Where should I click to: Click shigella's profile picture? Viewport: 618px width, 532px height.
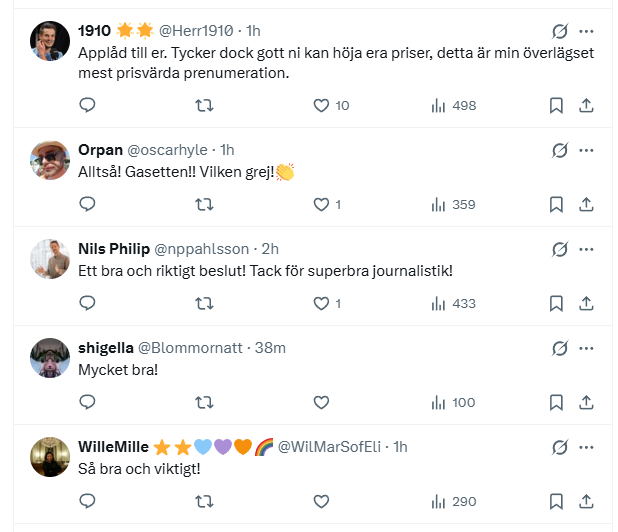tap(50, 357)
